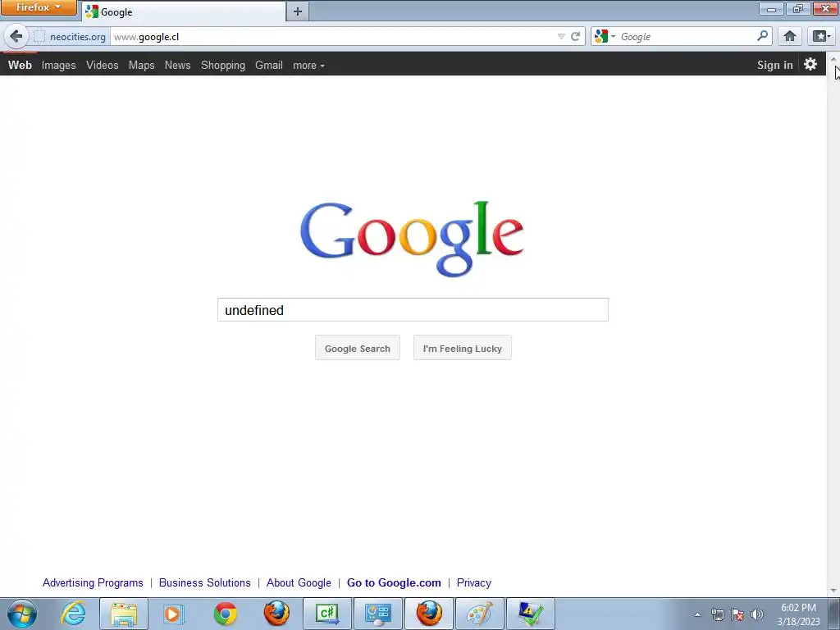840x630 pixels.
Task: Open the C# application taskbar icon
Action: (327, 614)
